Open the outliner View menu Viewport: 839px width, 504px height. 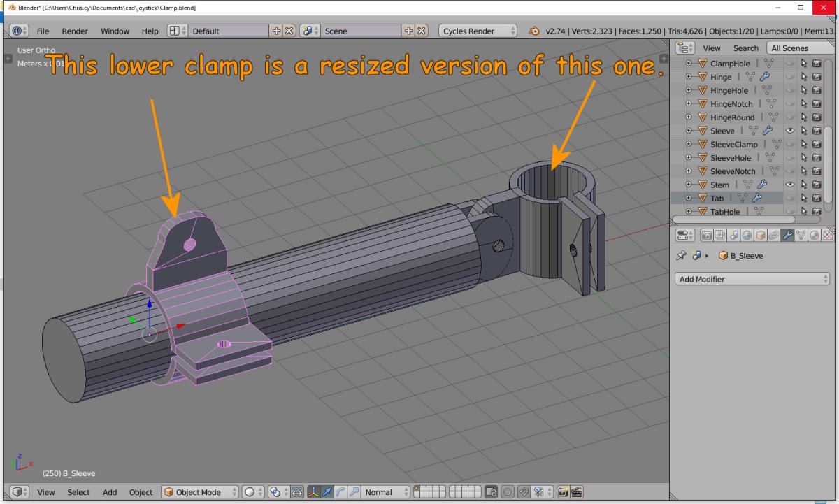pos(712,48)
